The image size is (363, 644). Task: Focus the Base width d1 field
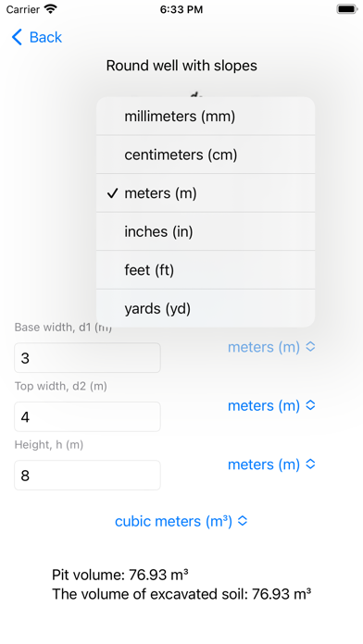(x=87, y=358)
